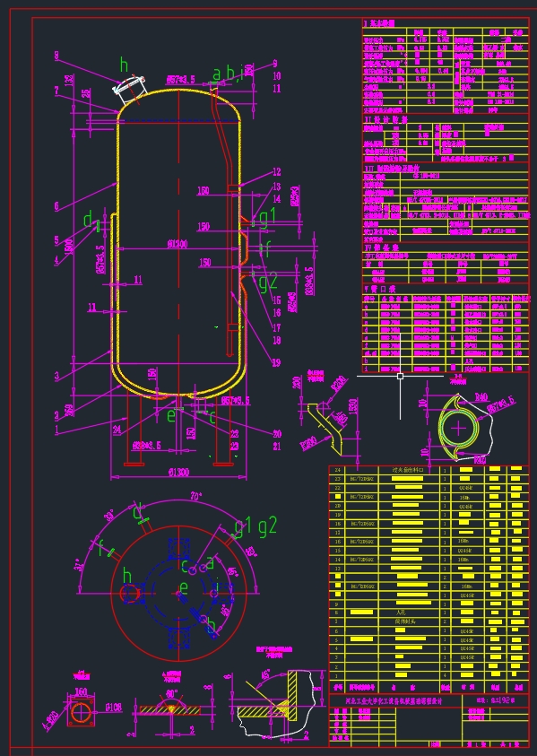Click green label e below the vessel bottom
Screen dimensions: 537x756
pos(171,415)
